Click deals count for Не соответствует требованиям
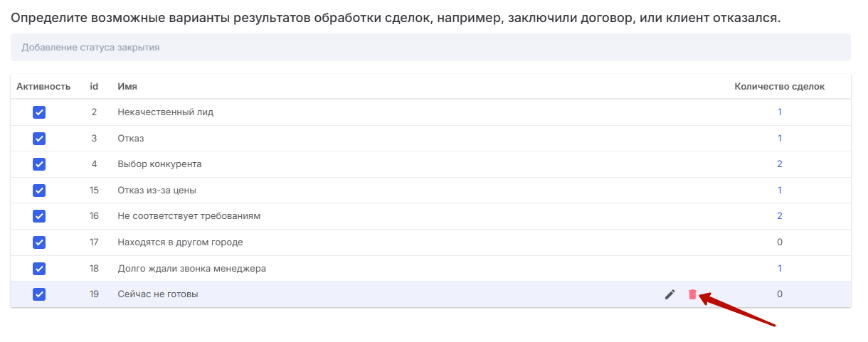The height and width of the screenshot is (342, 868). [x=780, y=216]
